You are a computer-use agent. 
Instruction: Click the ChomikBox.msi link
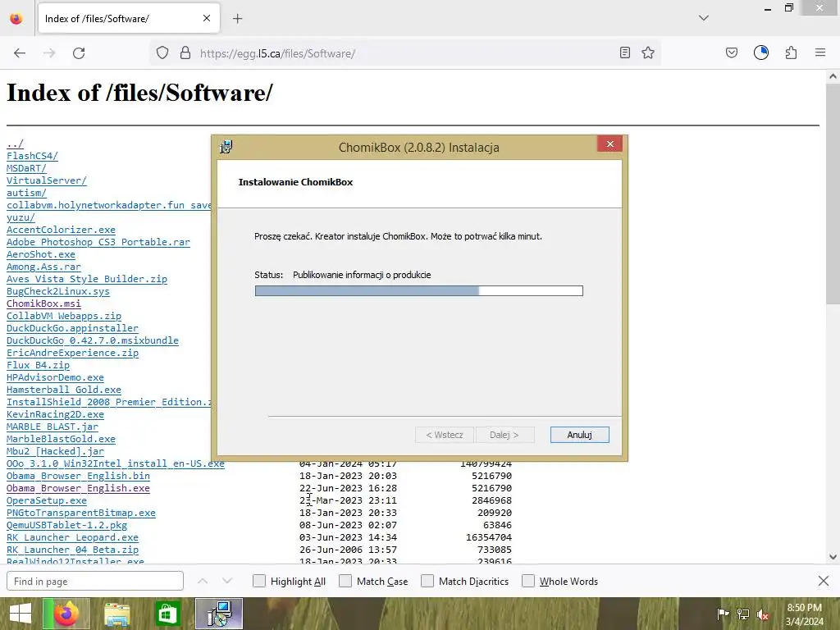[43, 304]
